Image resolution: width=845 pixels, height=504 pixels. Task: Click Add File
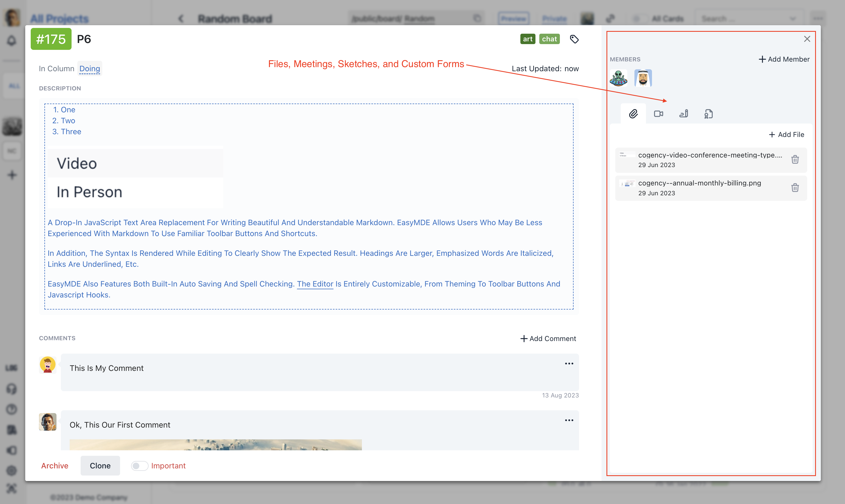pyautogui.click(x=787, y=135)
